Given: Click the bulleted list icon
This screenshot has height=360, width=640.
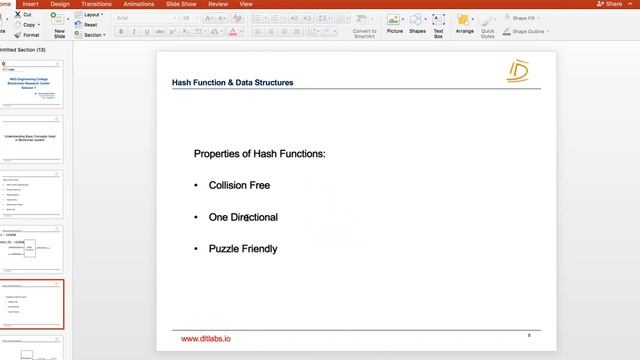Looking at the screenshot, I should point(256,18).
